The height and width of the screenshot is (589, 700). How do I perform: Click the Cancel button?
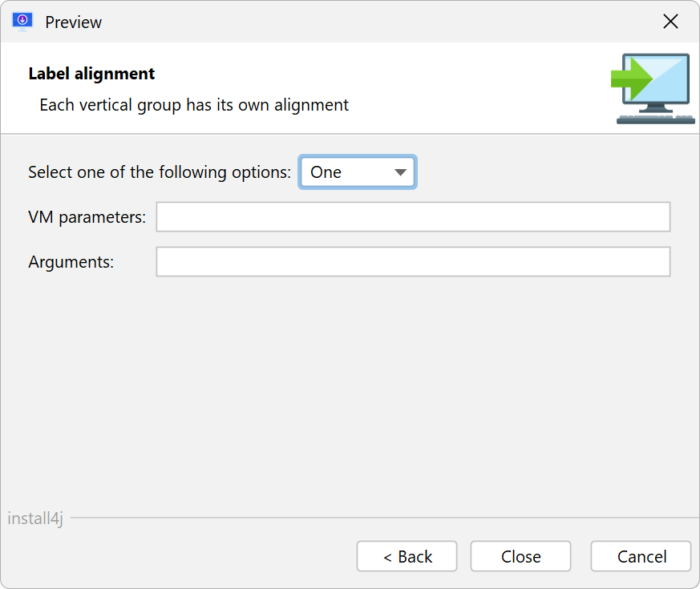pyautogui.click(x=641, y=556)
